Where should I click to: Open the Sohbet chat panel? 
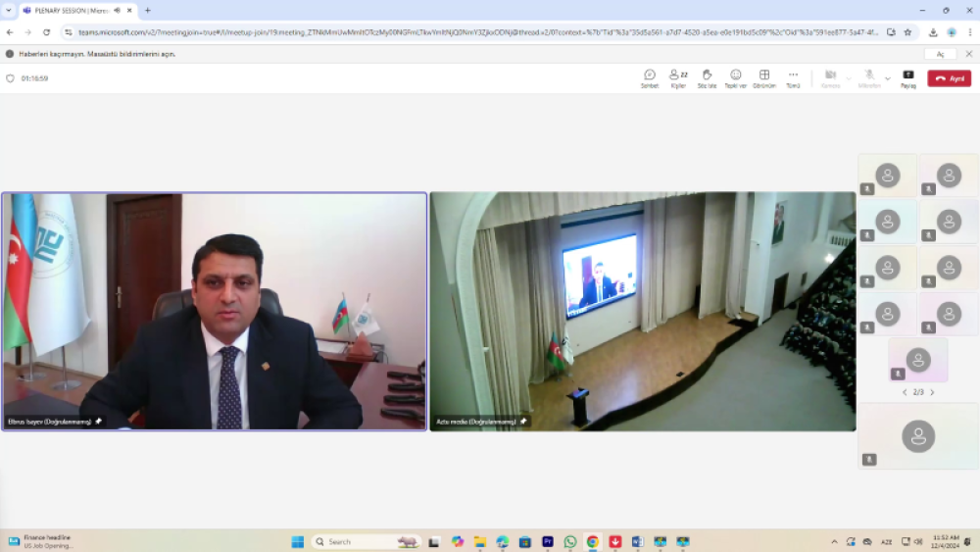[649, 77]
